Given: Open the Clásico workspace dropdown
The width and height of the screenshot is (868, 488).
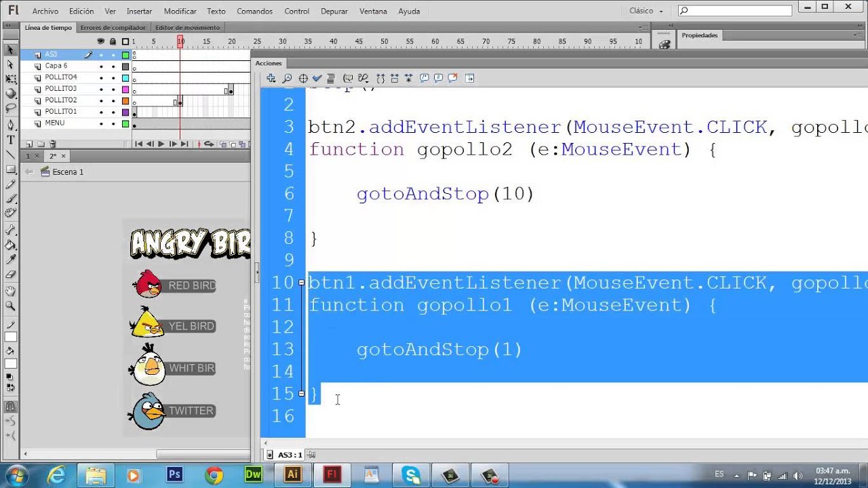Looking at the screenshot, I should click(646, 11).
